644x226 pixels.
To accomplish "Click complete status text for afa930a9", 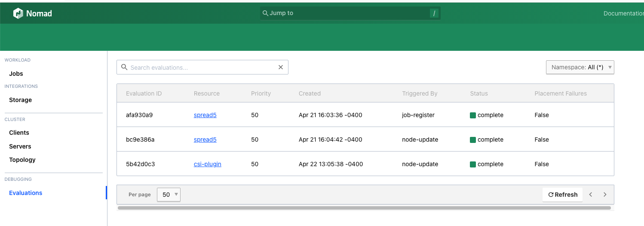I will 491,115.
